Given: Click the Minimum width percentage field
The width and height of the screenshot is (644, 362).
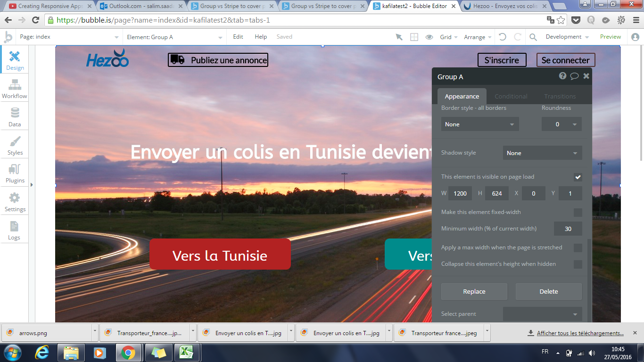Looking at the screenshot, I should point(568,229).
